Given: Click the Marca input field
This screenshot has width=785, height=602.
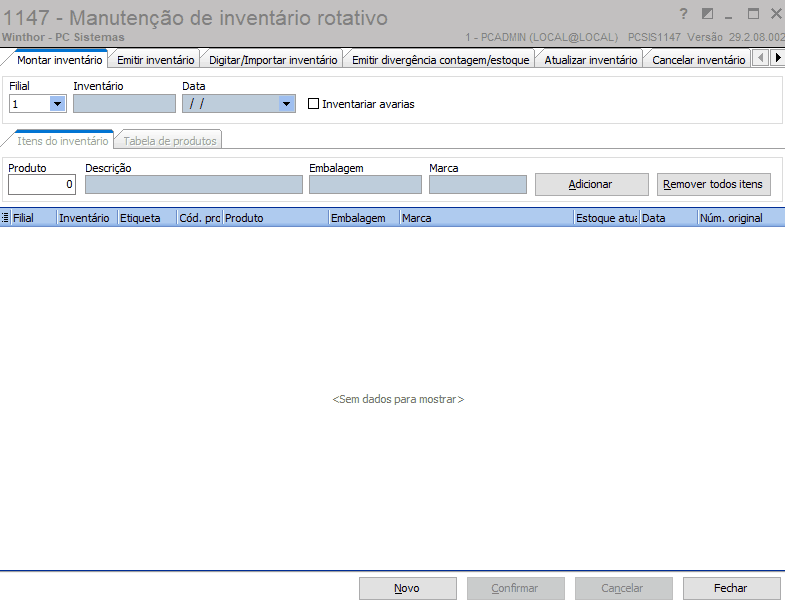Looking at the screenshot, I should coord(478,184).
